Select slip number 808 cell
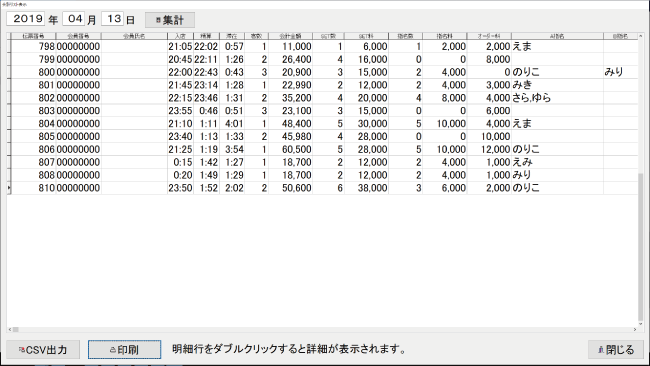Screen dimensions: 650x366 tap(34, 175)
